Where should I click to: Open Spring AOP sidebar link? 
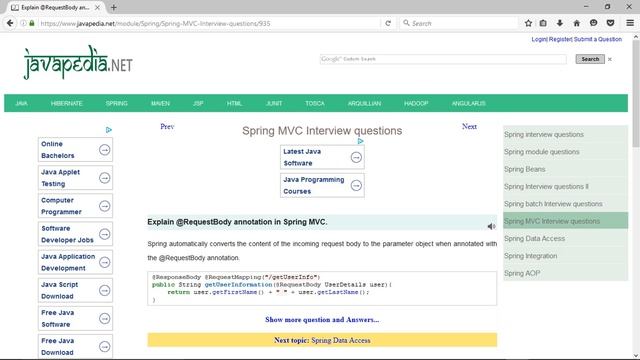[x=522, y=273]
